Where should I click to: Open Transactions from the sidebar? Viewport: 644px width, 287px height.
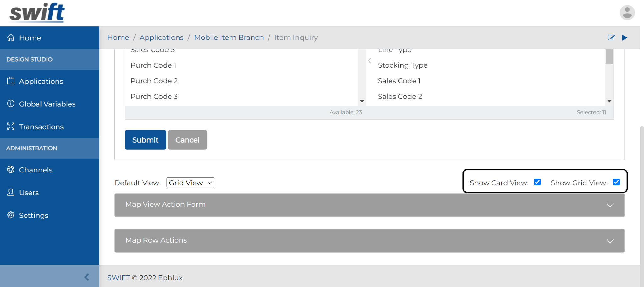(x=41, y=127)
